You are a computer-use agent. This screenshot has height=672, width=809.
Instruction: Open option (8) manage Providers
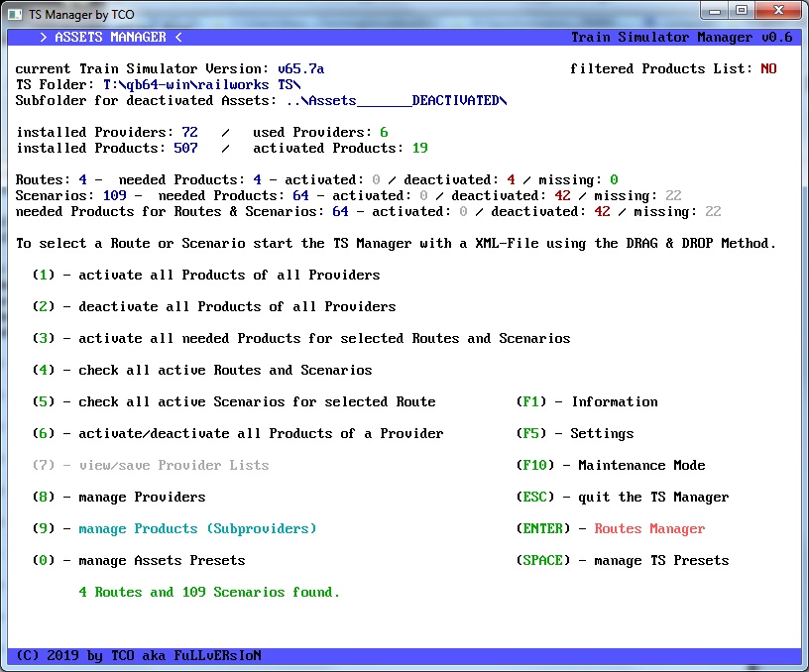click(119, 498)
